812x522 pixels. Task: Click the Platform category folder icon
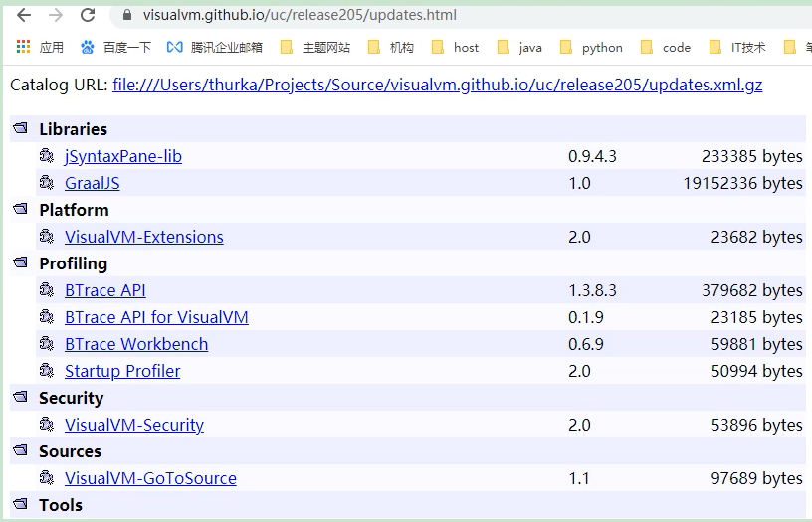[20, 209]
